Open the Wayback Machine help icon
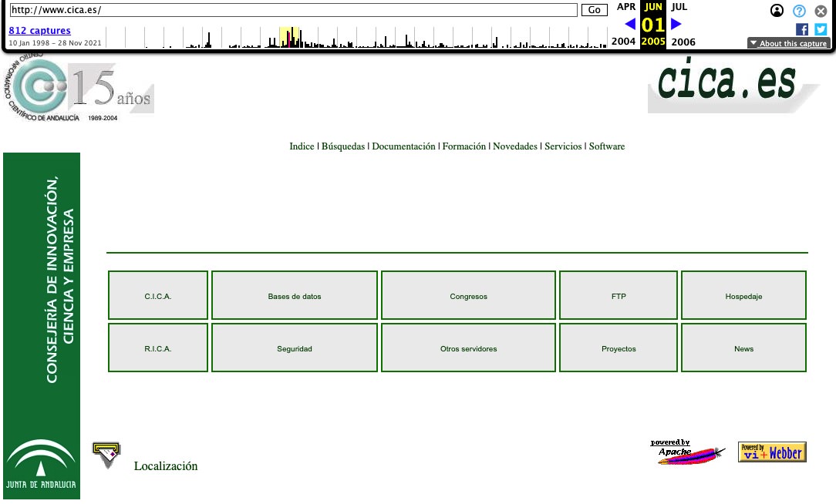Viewport: 836px width, 504px height. [799, 11]
